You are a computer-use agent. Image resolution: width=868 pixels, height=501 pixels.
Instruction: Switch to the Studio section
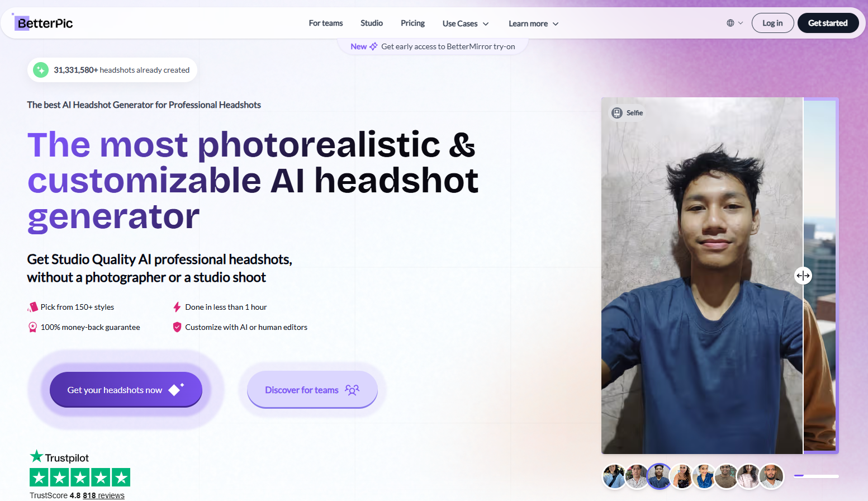coord(371,23)
